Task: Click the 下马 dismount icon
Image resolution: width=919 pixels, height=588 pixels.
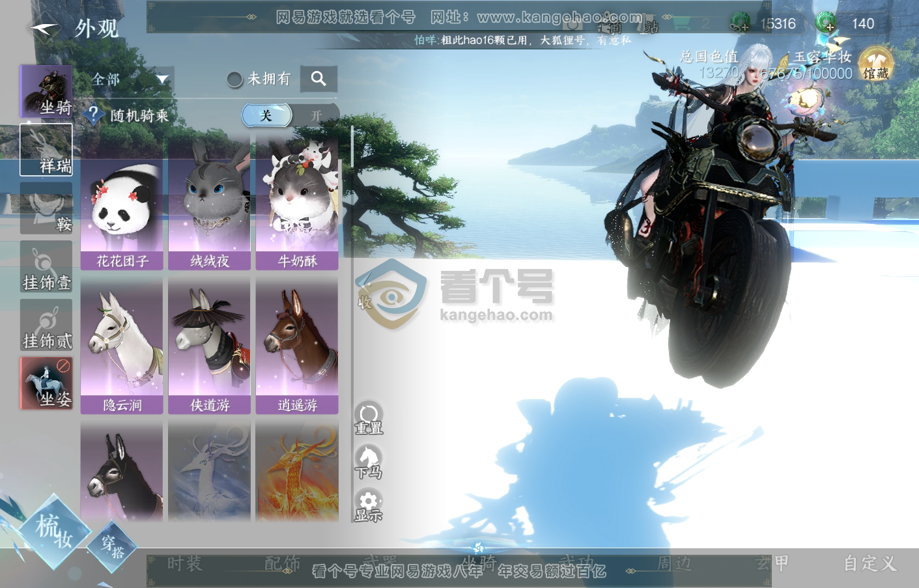Action: [x=369, y=462]
